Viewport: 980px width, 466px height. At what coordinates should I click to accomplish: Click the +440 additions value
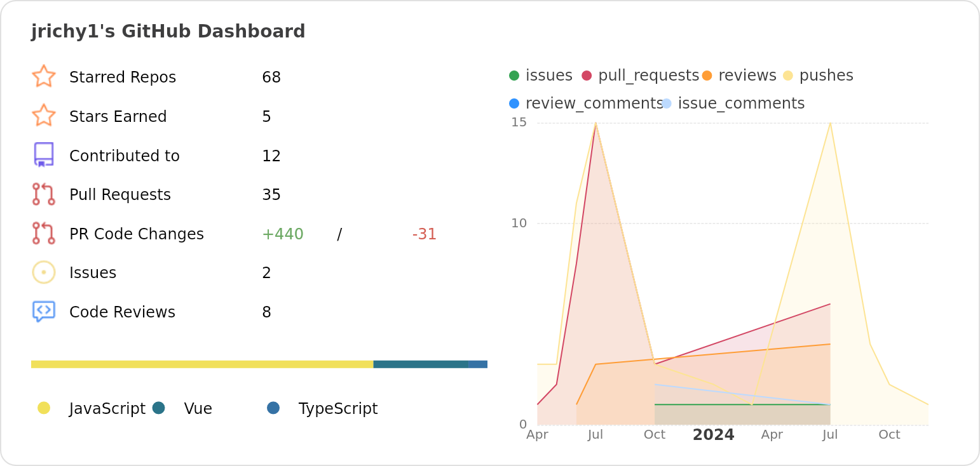[x=283, y=234]
